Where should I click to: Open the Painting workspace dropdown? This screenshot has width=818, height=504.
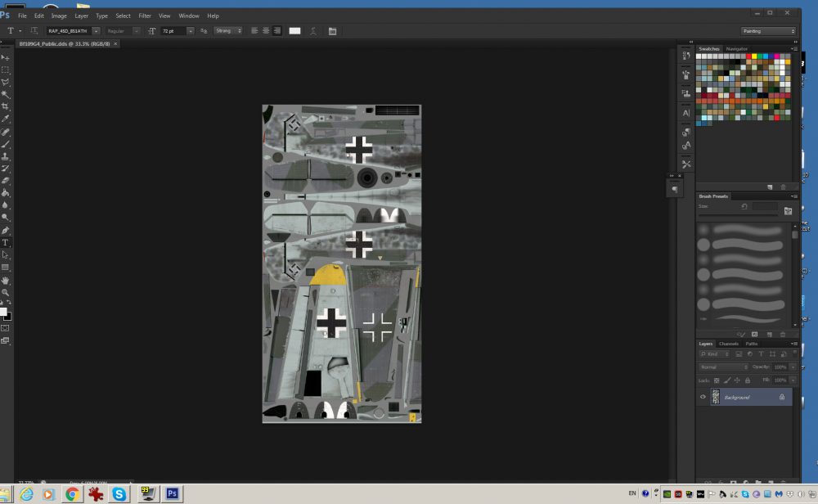767,30
